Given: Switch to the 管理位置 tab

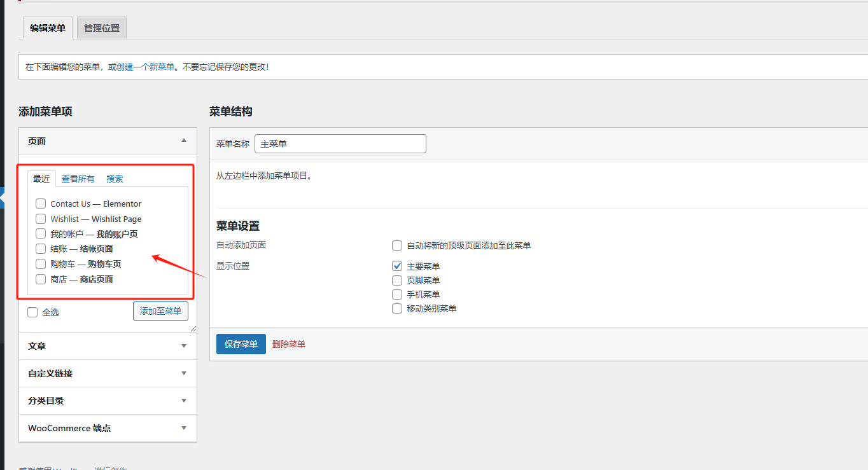Looking at the screenshot, I should [101, 27].
